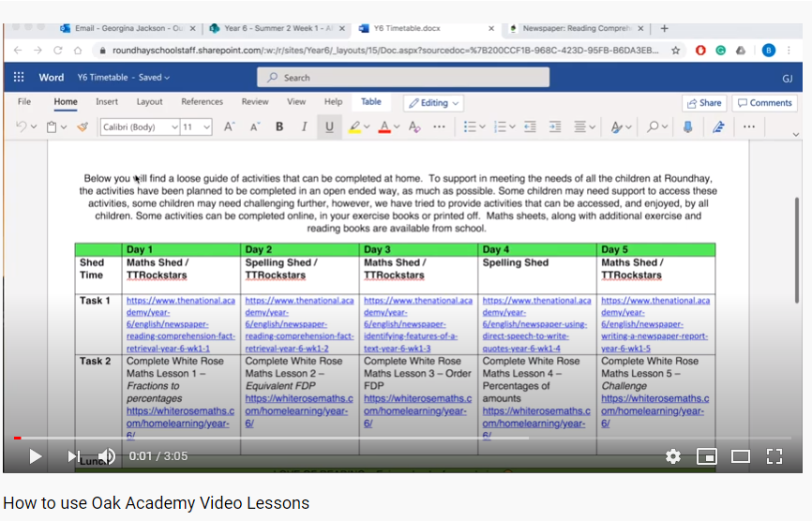812x521 pixels.
Task: Apply numbered list icon
Action: tap(500, 127)
